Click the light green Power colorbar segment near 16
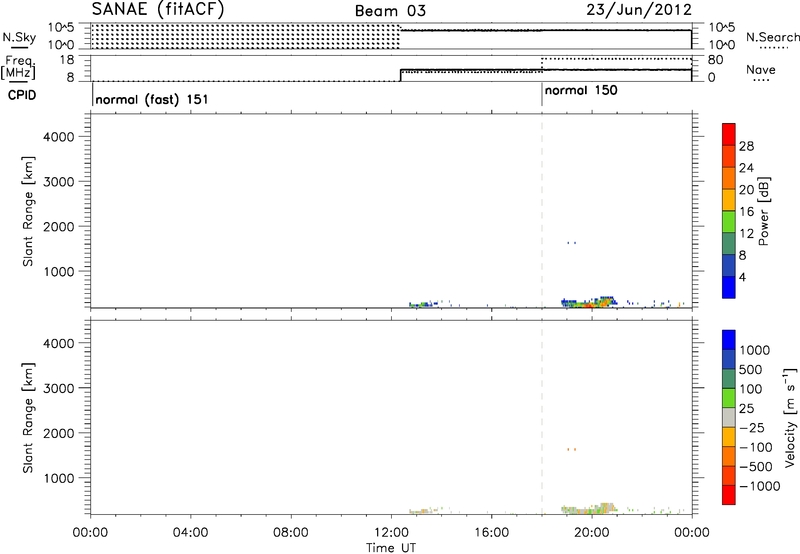 (729, 222)
